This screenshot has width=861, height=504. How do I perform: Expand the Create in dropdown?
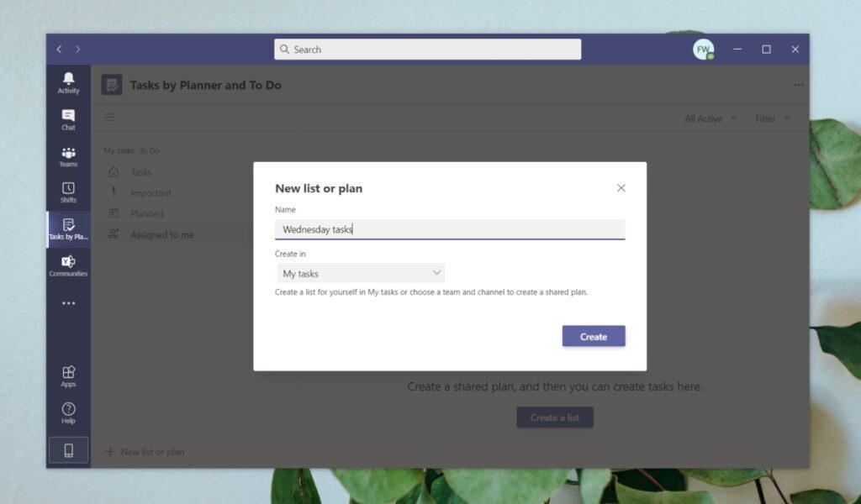(x=362, y=273)
